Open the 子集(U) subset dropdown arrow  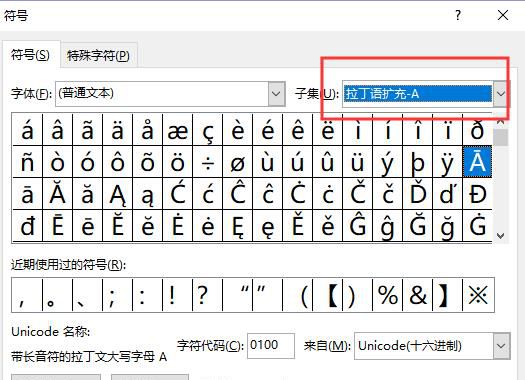click(x=501, y=94)
